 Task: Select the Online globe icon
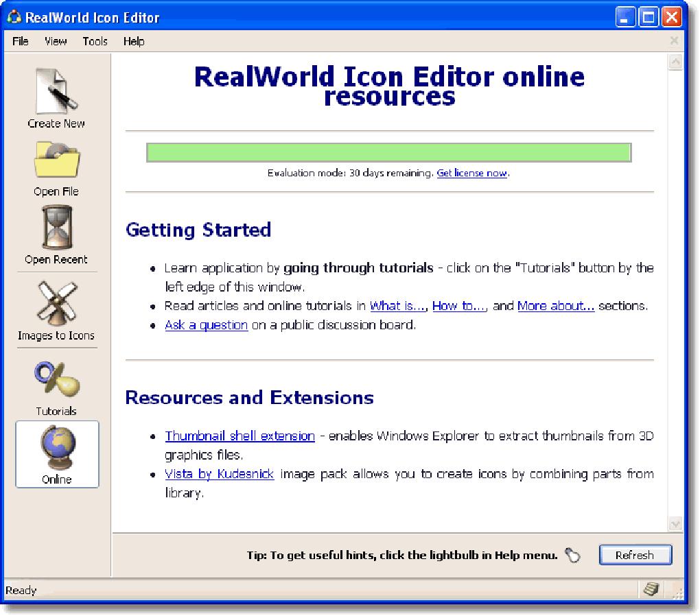coord(58,448)
